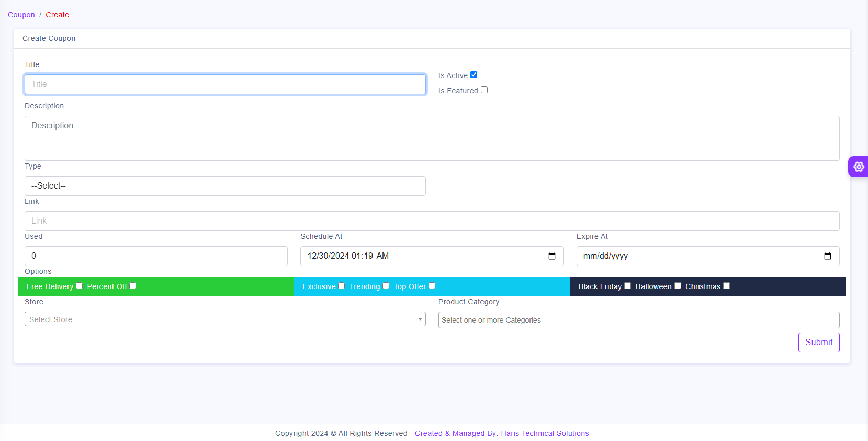The image size is (868, 441).
Task: Uncheck the Is Active checkbox
Action: [x=474, y=75]
